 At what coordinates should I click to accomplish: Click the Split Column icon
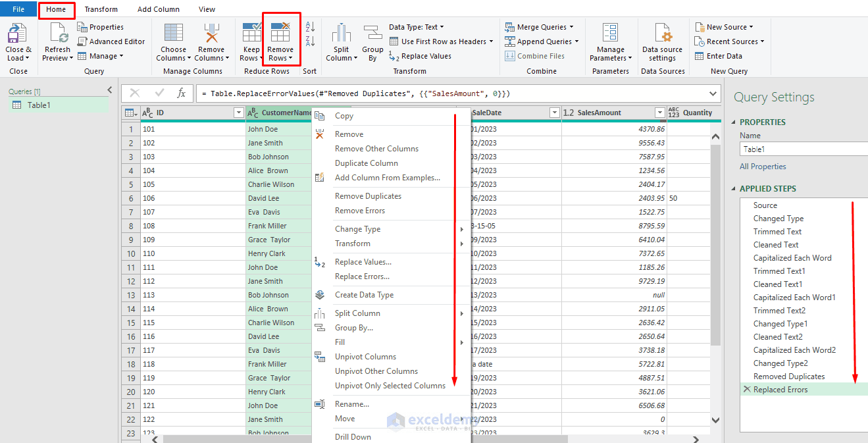(x=341, y=33)
